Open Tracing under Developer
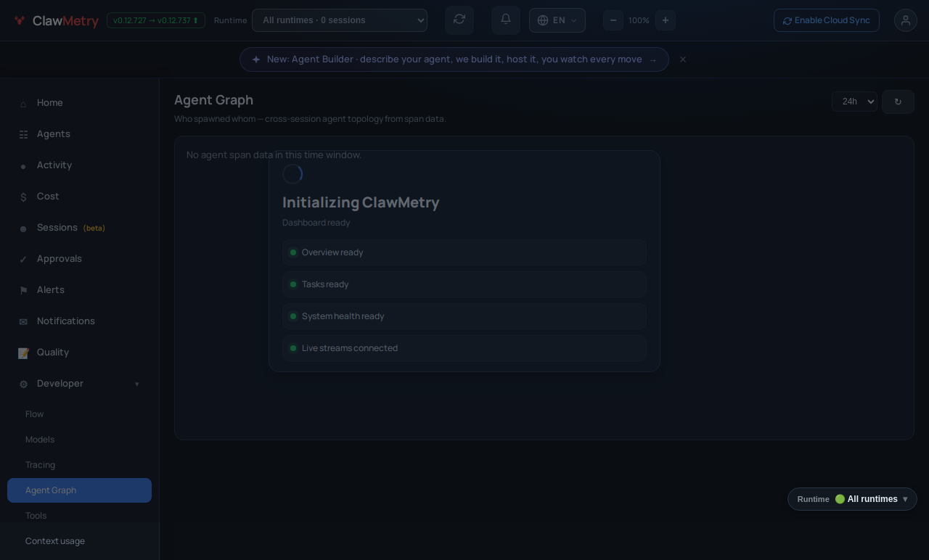 click(80, 465)
